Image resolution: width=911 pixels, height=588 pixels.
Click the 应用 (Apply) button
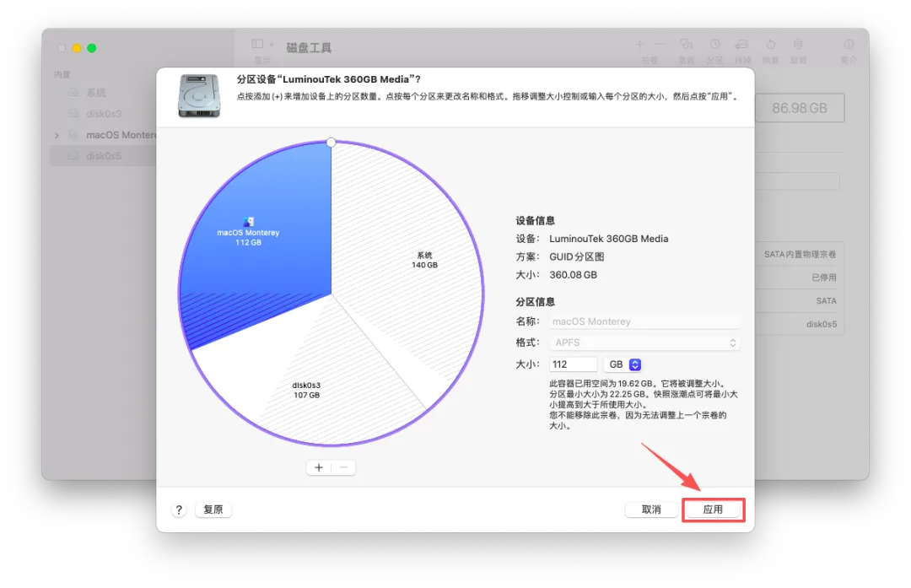coord(713,510)
